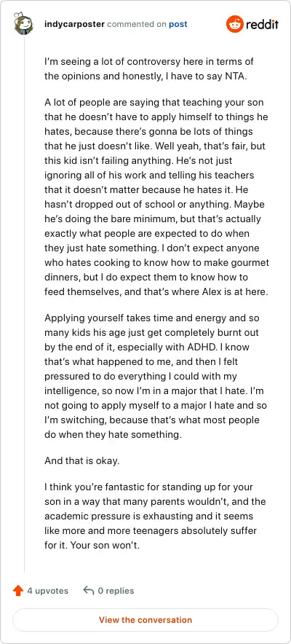The height and width of the screenshot is (644, 291).
Task: Click the paragraph beginning "I'm seeing a lot"
Action: tap(149, 69)
